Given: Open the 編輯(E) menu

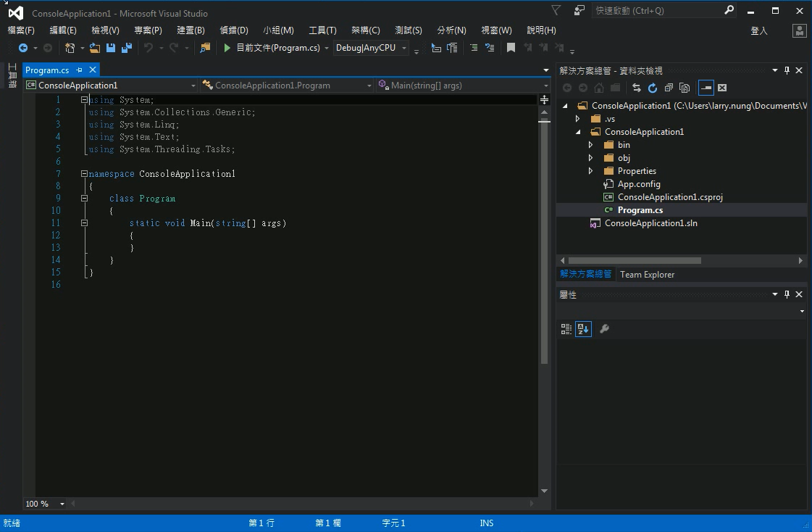Looking at the screenshot, I should 63,30.
